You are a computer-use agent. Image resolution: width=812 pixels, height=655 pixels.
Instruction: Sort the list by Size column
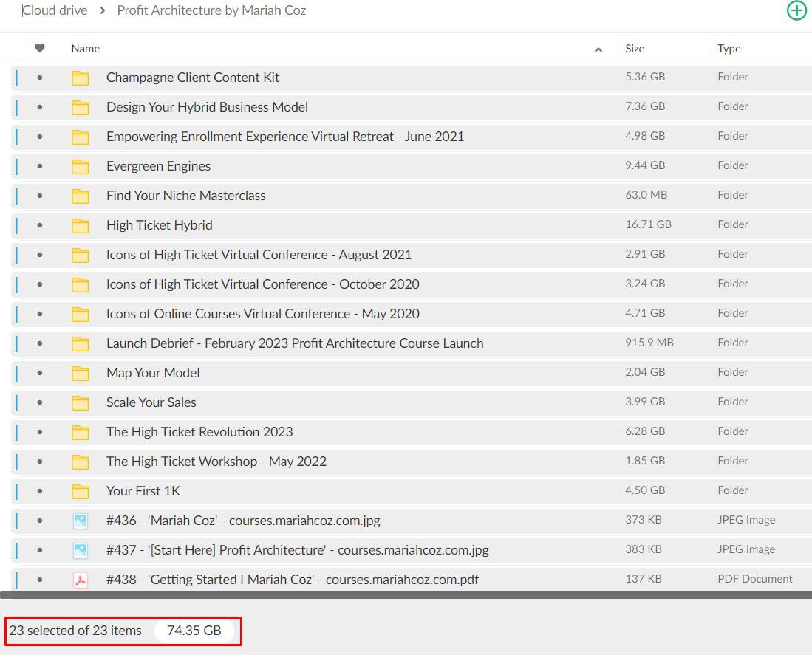(x=635, y=49)
